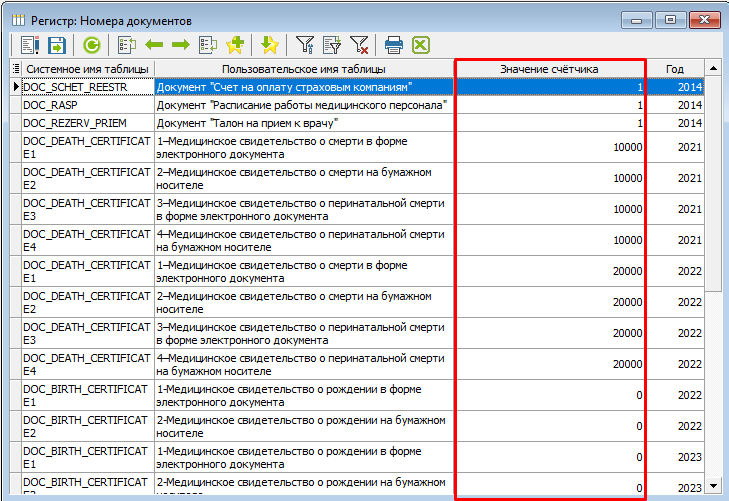The height and width of the screenshot is (501, 729).
Task: Click the save (floppy disk) icon
Action: [56, 45]
